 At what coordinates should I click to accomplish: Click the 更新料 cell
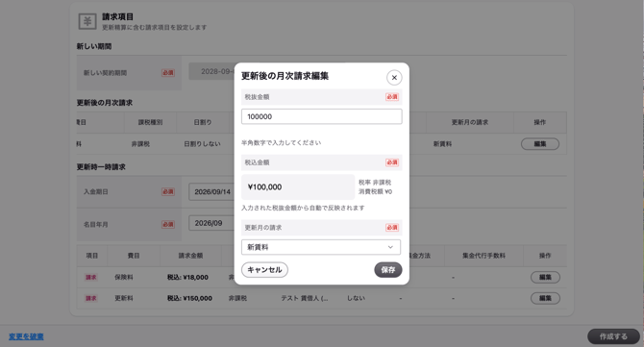(124, 298)
